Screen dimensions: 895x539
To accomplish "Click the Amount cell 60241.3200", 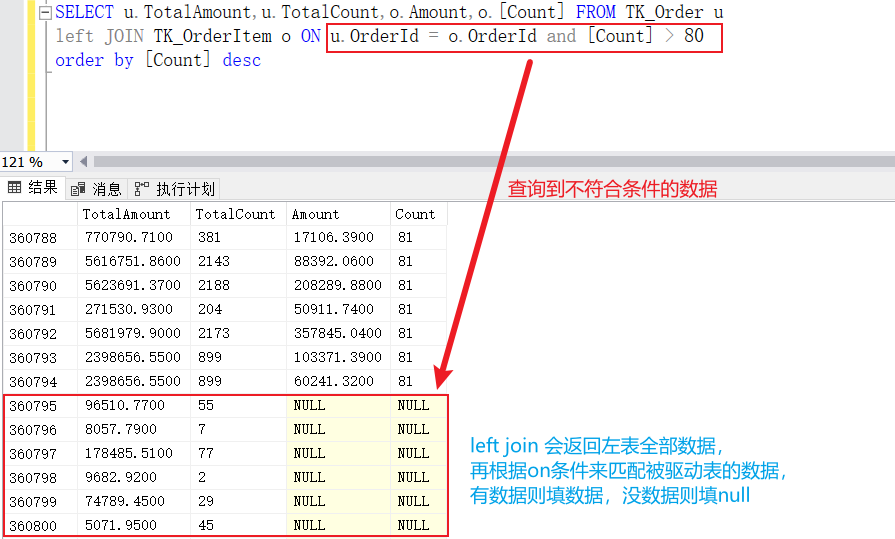I will pos(338,381).
